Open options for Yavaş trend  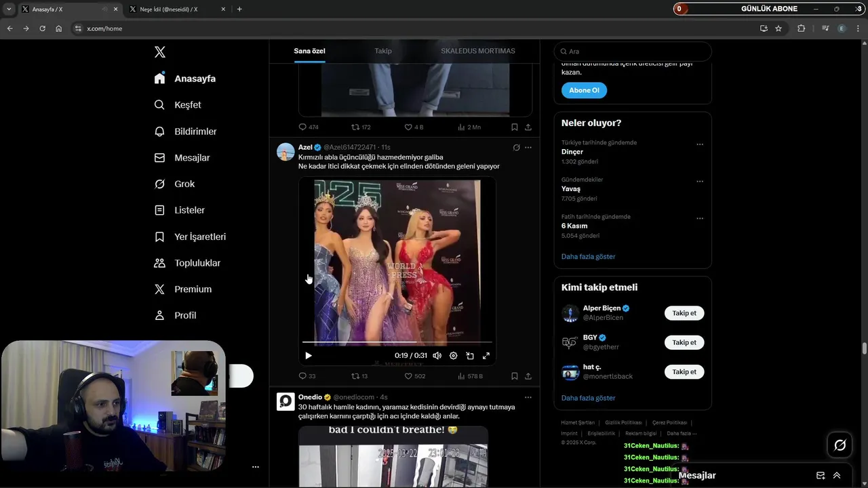700,182
